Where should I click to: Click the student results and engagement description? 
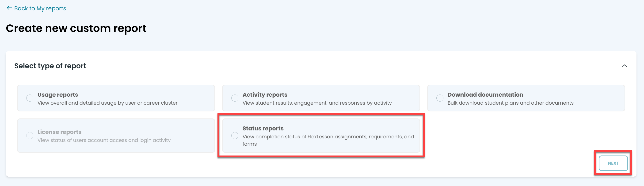317,103
